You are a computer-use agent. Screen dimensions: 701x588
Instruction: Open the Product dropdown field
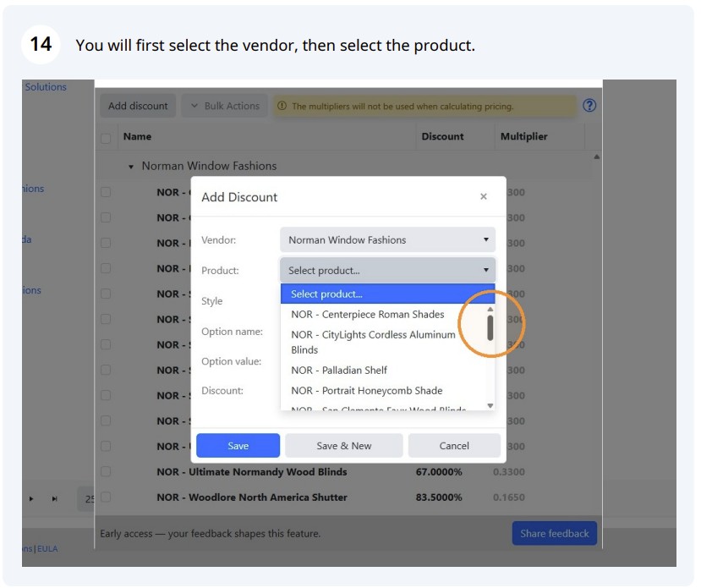pyautogui.click(x=387, y=270)
